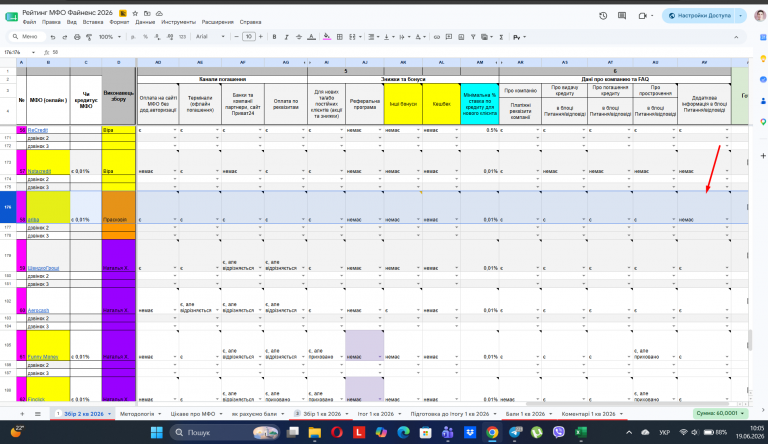Open the functions sigma menu
The width and height of the screenshot is (768, 444).
502,37
